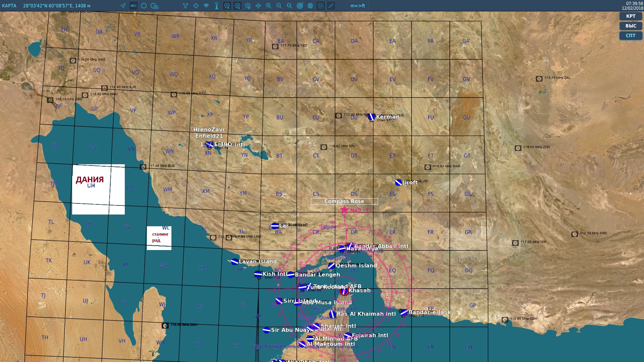
Task: Toggle the ruler measure tool
Action: (133, 6)
